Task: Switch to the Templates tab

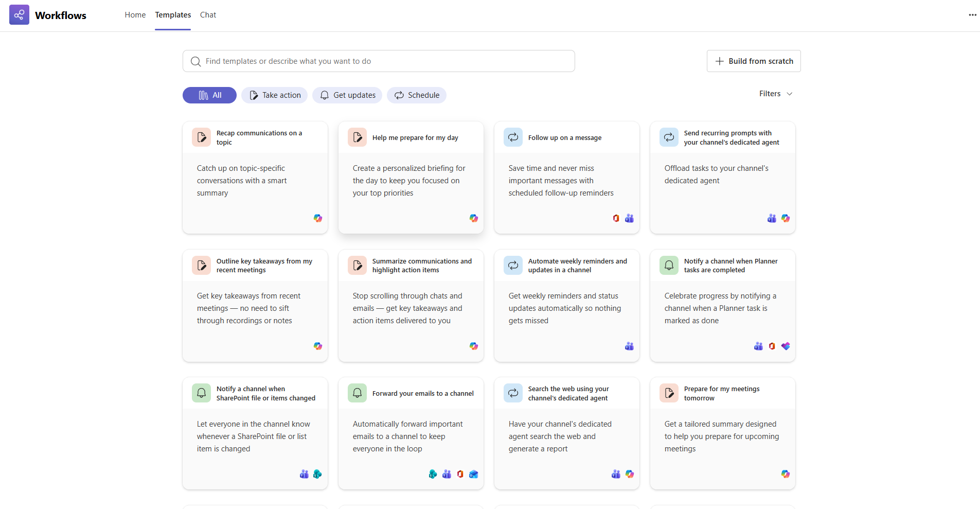Action: point(173,15)
